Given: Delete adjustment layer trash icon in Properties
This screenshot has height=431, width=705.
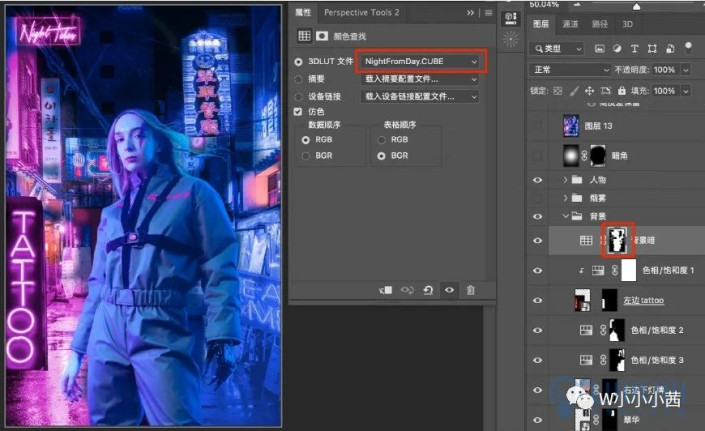Looking at the screenshot, I should (470, 290).
